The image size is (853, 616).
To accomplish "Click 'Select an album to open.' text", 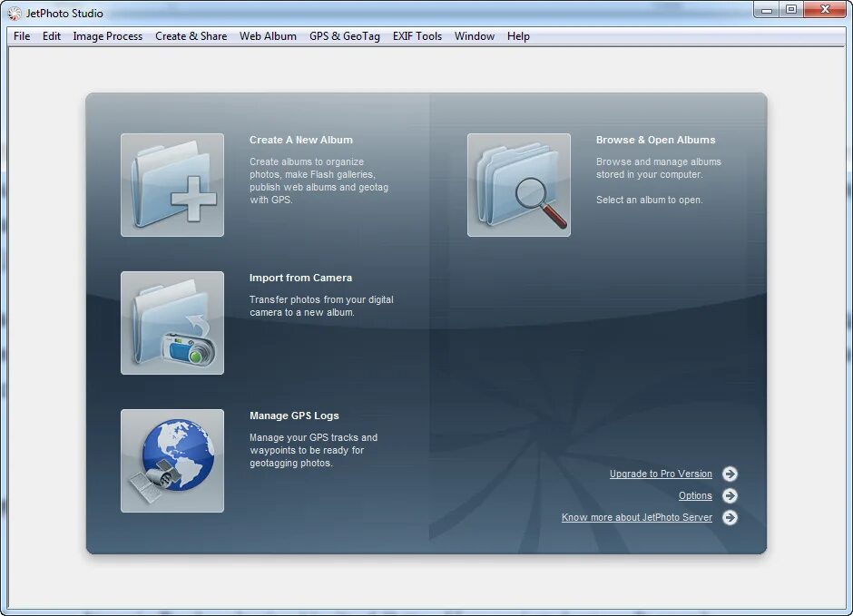I will [x=650, y=200].
